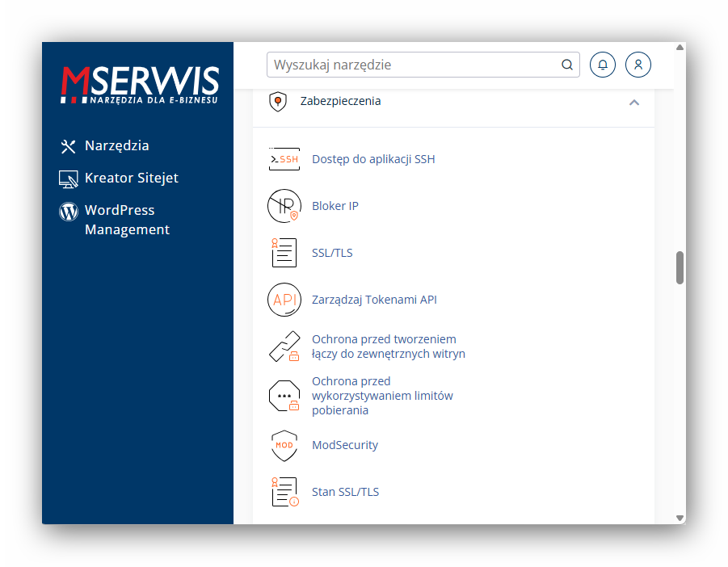Open the user account icon
Image resolution: width=728 pixels, height=567 pixels.
pos(638,64)
